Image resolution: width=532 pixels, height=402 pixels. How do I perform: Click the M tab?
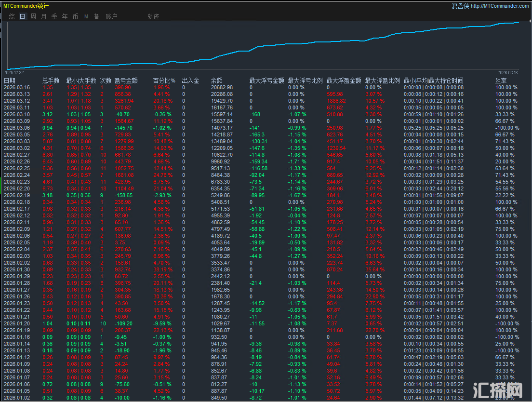point(86,16)
